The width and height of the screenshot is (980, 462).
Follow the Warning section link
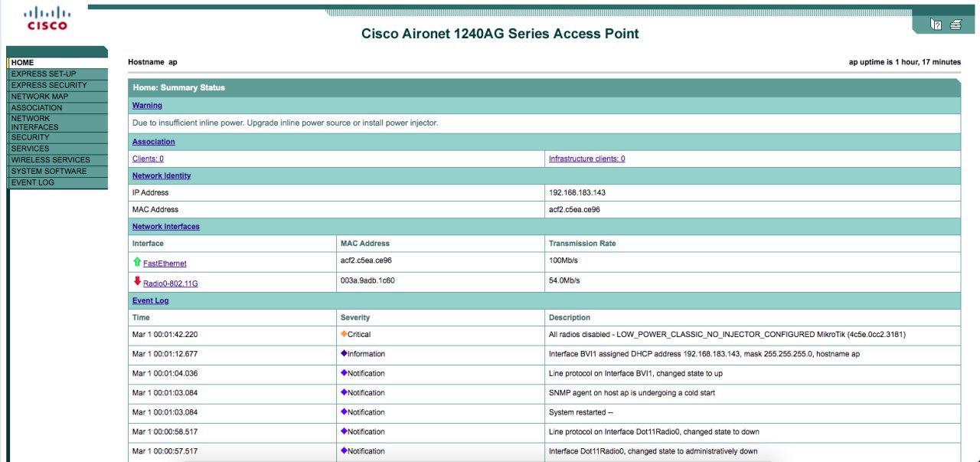tap(147, 106)
